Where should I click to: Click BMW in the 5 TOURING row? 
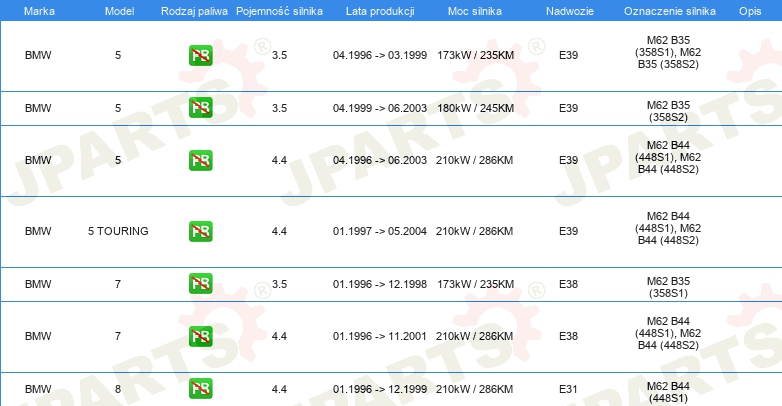38,231
